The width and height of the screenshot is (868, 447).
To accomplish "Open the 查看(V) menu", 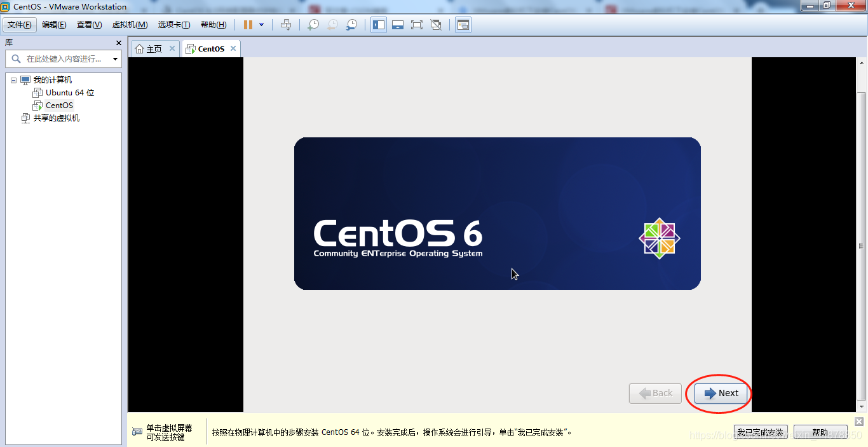I will [89, 25].
